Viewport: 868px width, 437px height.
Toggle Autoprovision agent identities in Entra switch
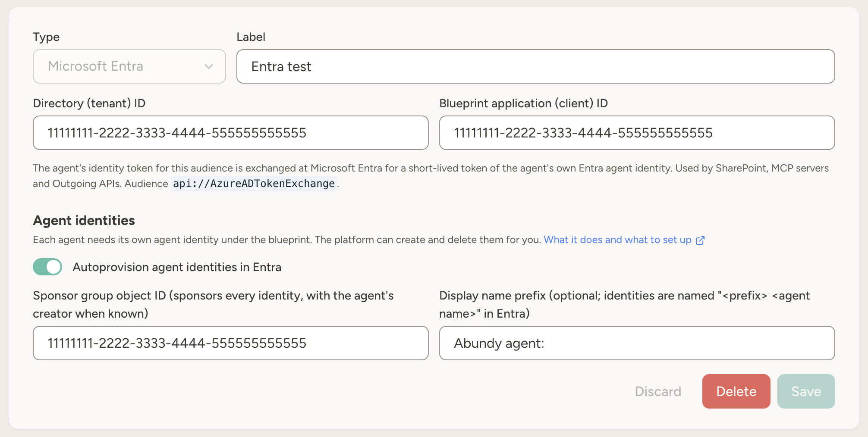[47, 267]
